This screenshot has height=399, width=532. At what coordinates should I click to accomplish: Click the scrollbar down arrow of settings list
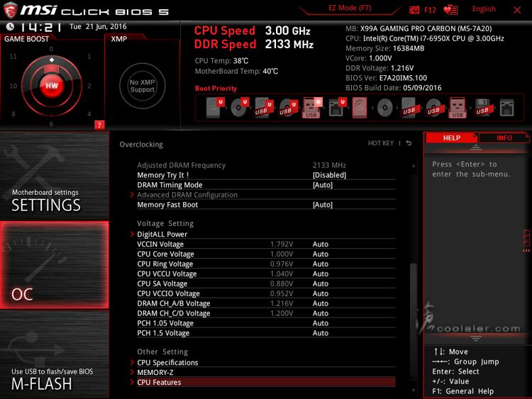coord(414,390)
